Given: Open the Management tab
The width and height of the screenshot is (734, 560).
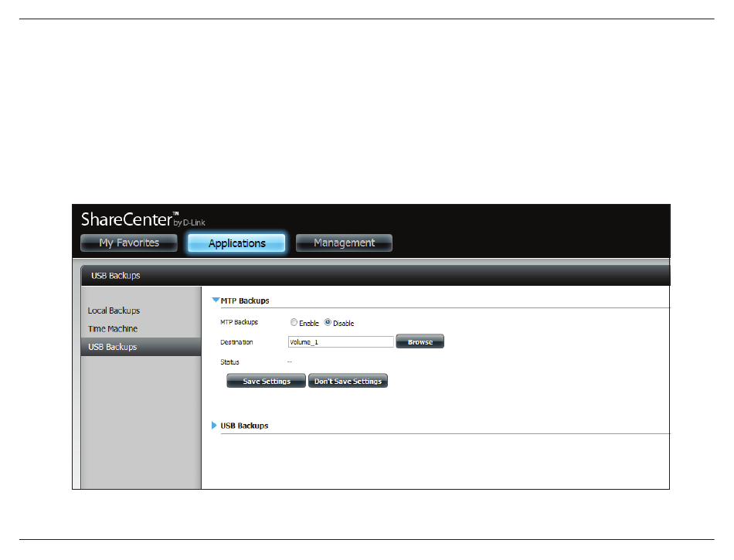Looking at the screenshot, I should point(344,243).
